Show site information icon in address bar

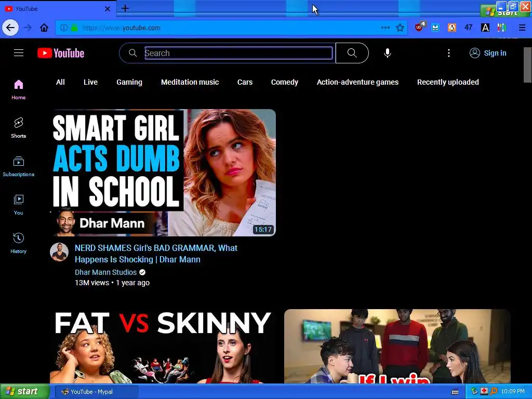pyautogui.click(x=64, y=28)
